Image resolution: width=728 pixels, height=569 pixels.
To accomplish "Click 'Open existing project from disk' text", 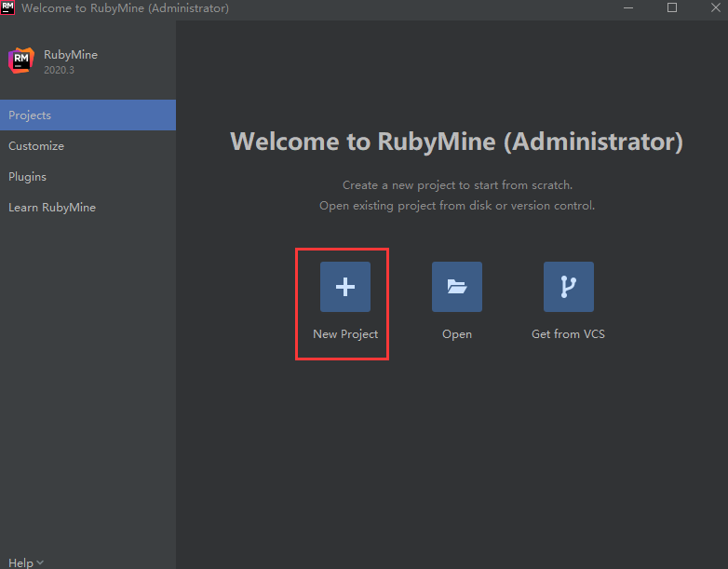I will (x=457, y=205).
